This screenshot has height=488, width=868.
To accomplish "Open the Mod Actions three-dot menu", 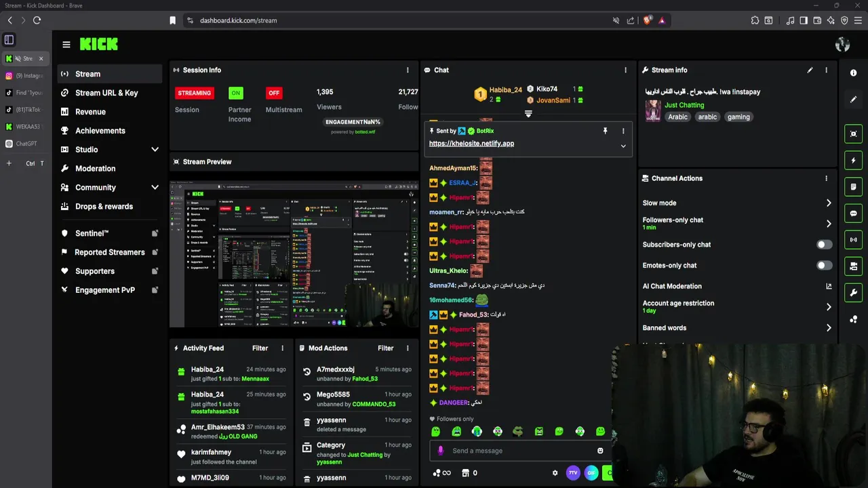I will 408,348.
